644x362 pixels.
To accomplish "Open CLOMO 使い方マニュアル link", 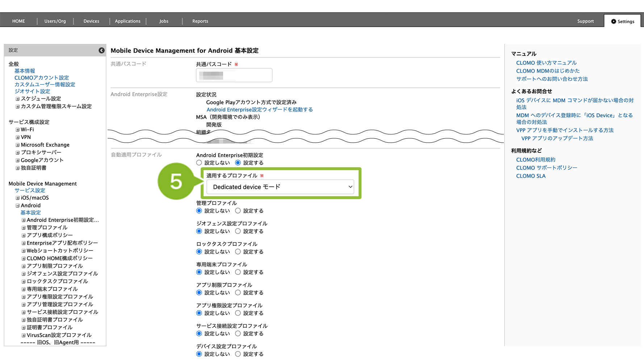I will click(546, 63).
